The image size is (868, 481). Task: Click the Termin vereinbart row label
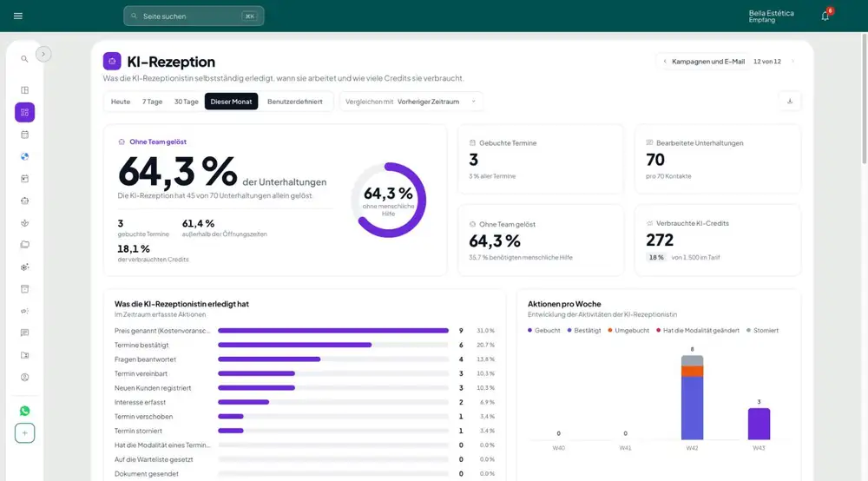click(x=141, y=373)
